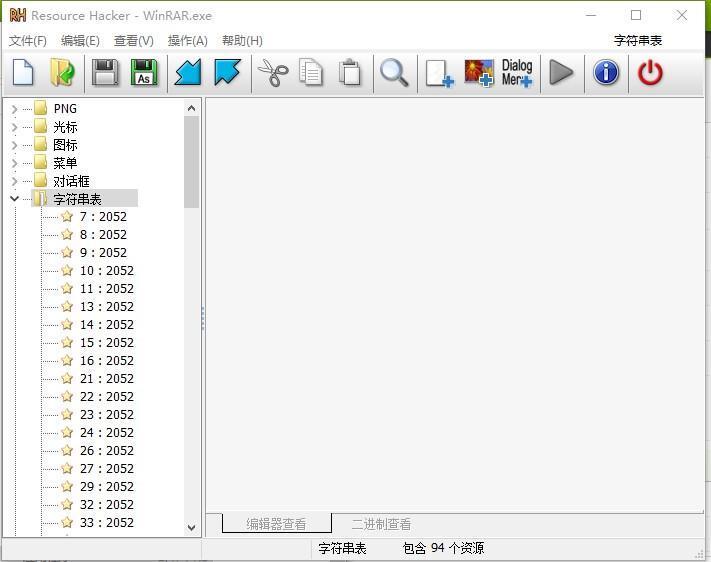Screen dimensions: 711x562
Task: Switch to the 二进制查看 tab
Action: [380, 524]
